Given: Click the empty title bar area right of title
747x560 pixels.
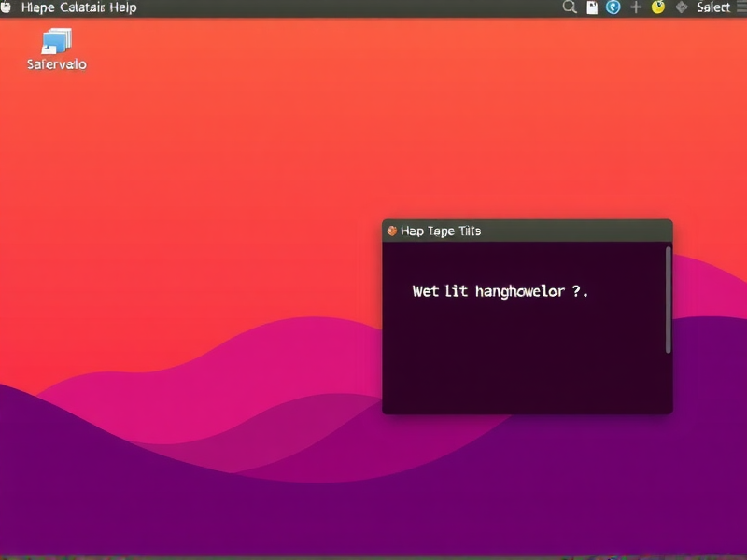Looking at the screenshot, I should (x=579, y=231).
